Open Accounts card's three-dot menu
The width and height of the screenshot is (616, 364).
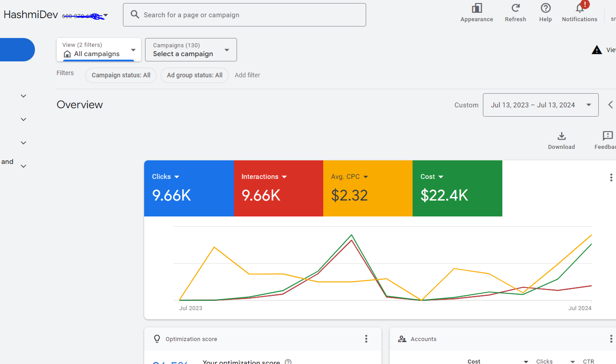(611, 339)
